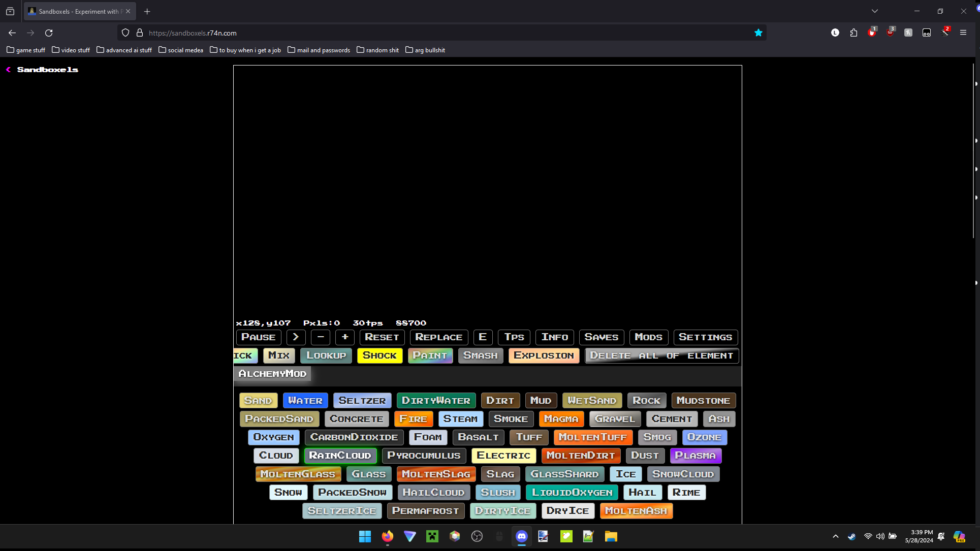The height and width of the screenshot is (551, 980).
Task: Open Discord from the taskbar
Action: click(x=521, y=536)
